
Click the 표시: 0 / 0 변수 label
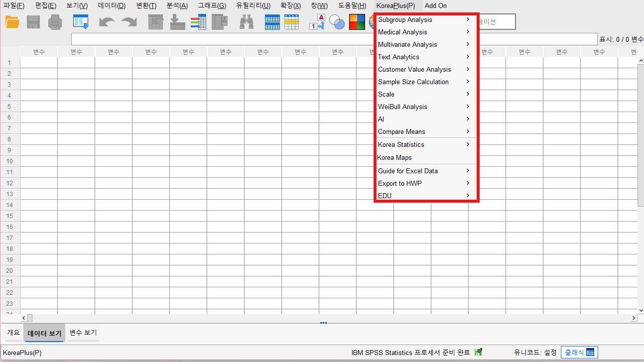click(x=621, y=39)
